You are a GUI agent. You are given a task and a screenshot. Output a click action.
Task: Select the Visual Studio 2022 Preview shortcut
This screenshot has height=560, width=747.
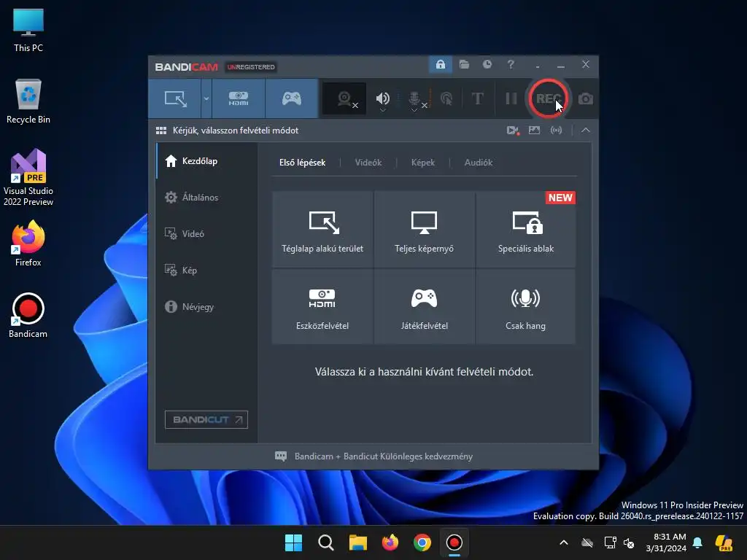click(28, 177)
